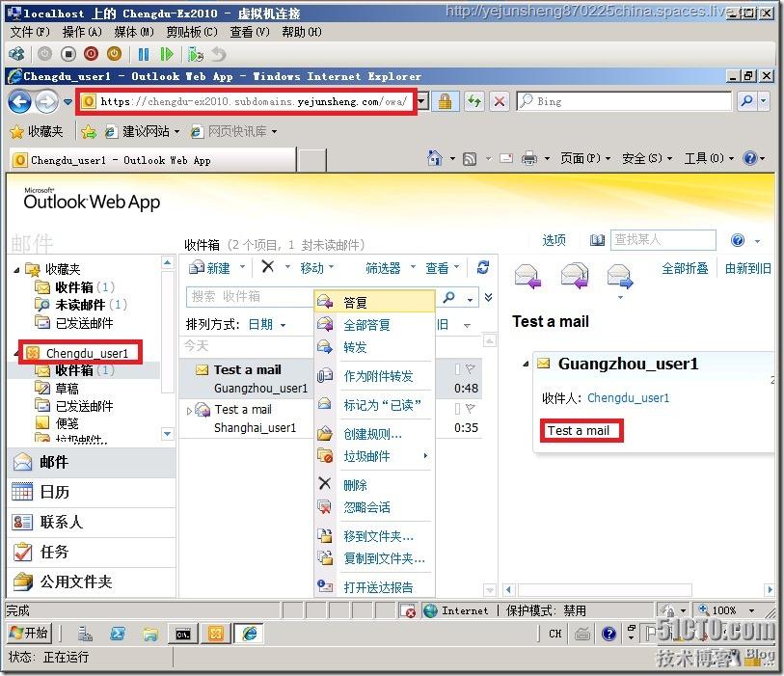Click the Bing search magnifier button
The image size is (784, 676).
point(747,101)
